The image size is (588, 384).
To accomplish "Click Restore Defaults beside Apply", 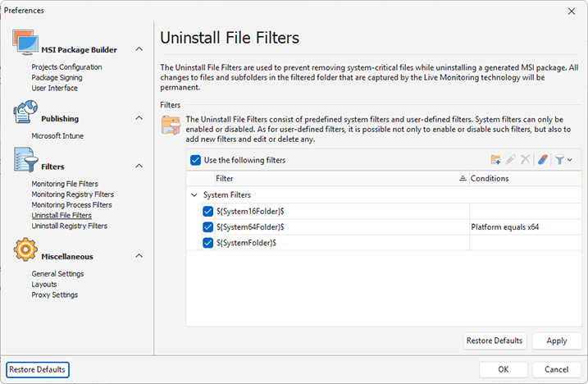I will [494, 341].
